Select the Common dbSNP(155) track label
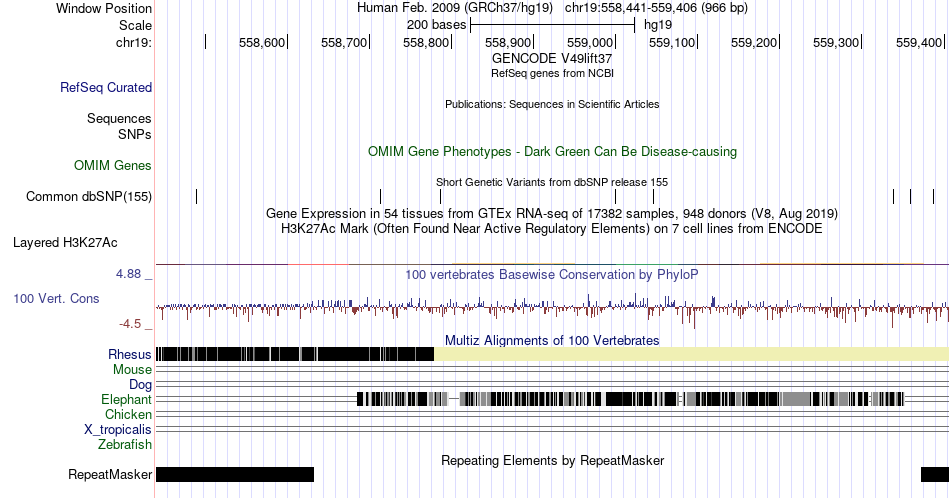The width and height of the screenshot is (950, 498). (89, 196)
